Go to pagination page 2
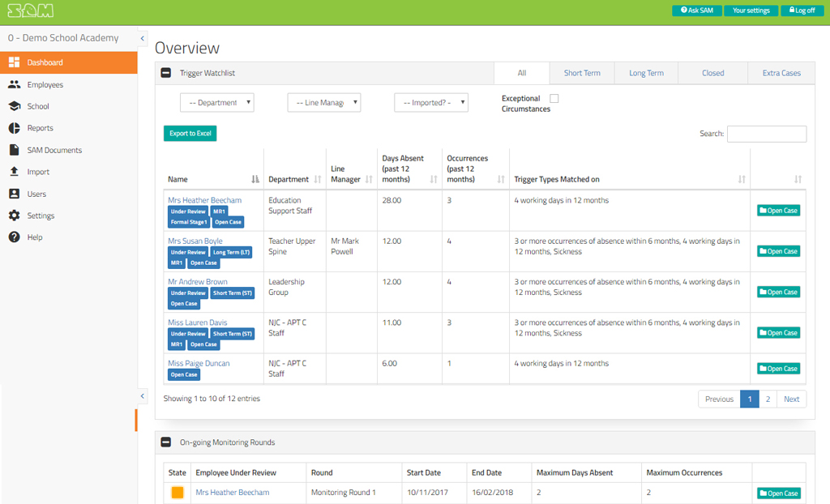Screen dimensions: 830x504 pyautogui.click(x=768, y=399)
